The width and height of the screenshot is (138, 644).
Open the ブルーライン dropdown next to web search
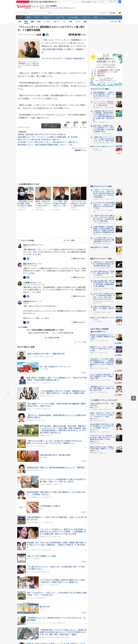point(113,2)
